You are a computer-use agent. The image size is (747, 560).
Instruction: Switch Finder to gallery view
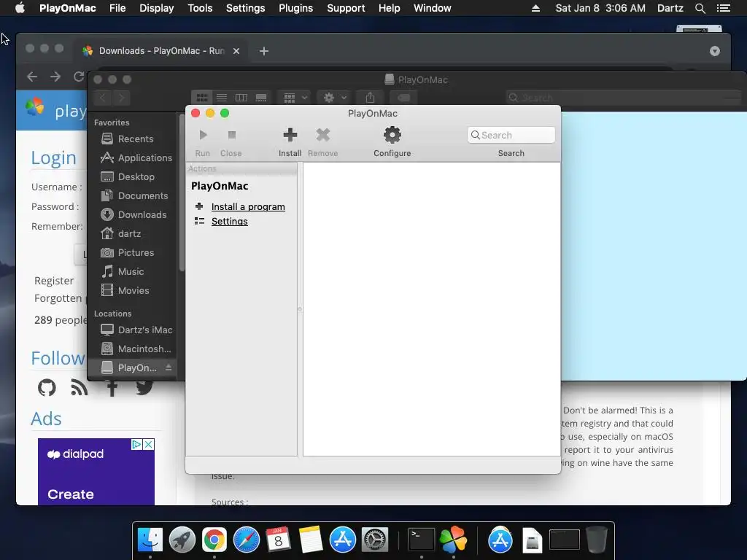(261, 98)
